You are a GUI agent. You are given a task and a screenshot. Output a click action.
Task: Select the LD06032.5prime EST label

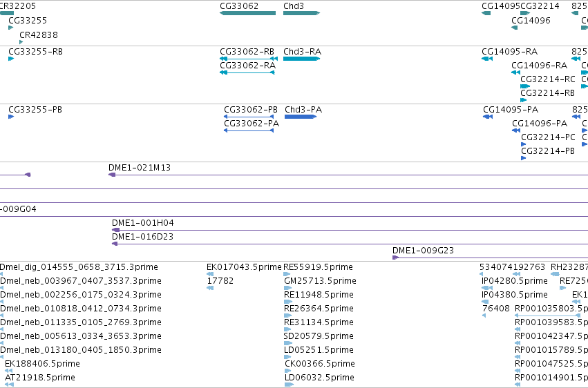pos(319,378)
